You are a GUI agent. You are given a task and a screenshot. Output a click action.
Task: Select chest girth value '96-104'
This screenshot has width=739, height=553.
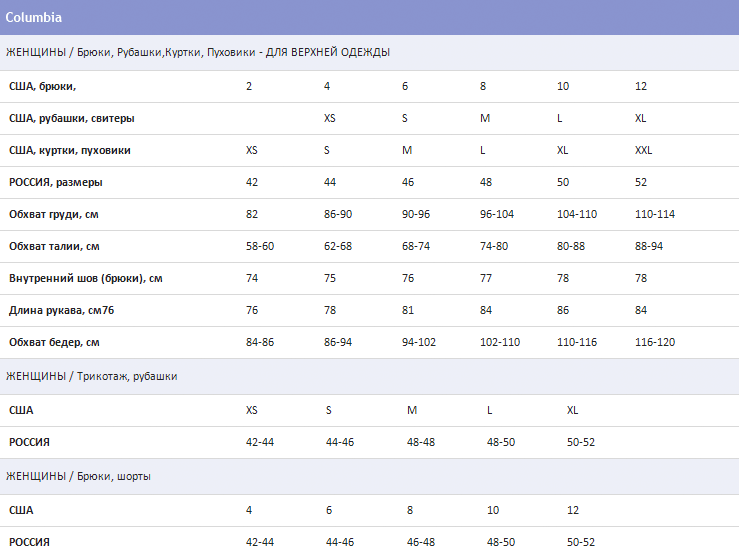click(497, 215)
